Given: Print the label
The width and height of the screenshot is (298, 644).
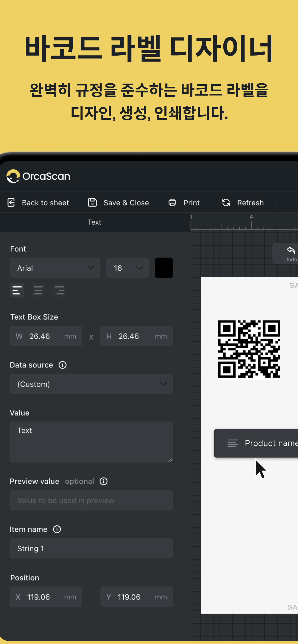Looking at the screenshot, I should click(x=184, y=202).
